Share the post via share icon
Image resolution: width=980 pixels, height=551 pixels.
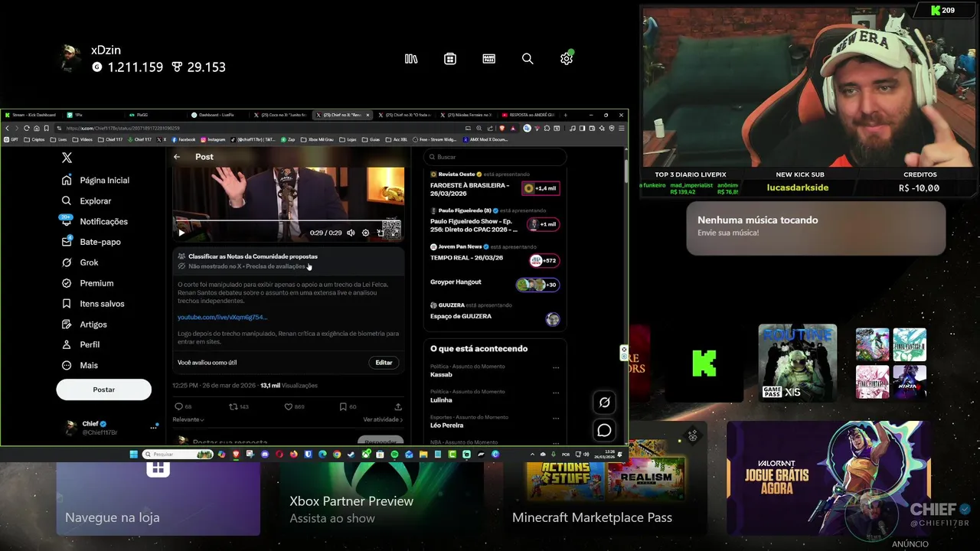coord(397,407)
